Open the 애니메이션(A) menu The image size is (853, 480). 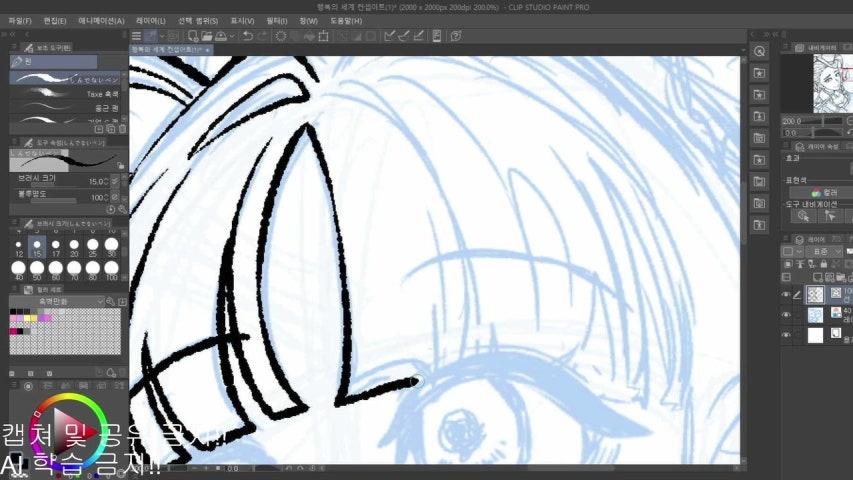point(102,21)
